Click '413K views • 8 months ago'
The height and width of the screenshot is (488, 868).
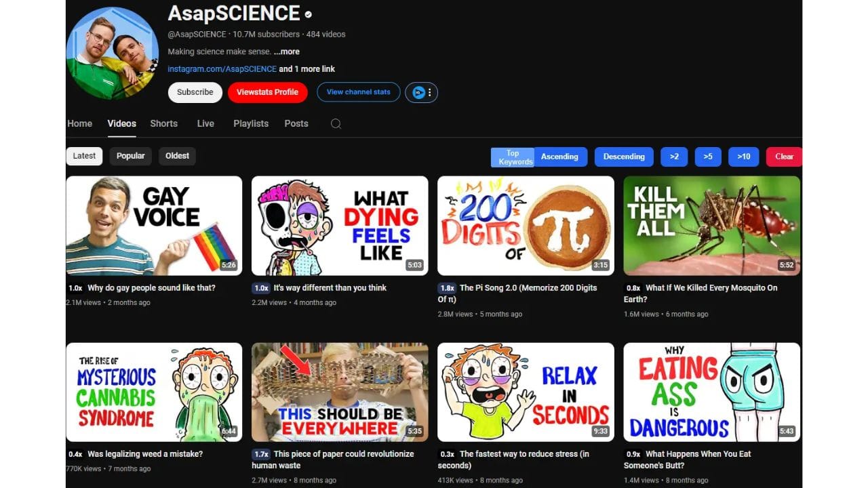click(480, 481)
